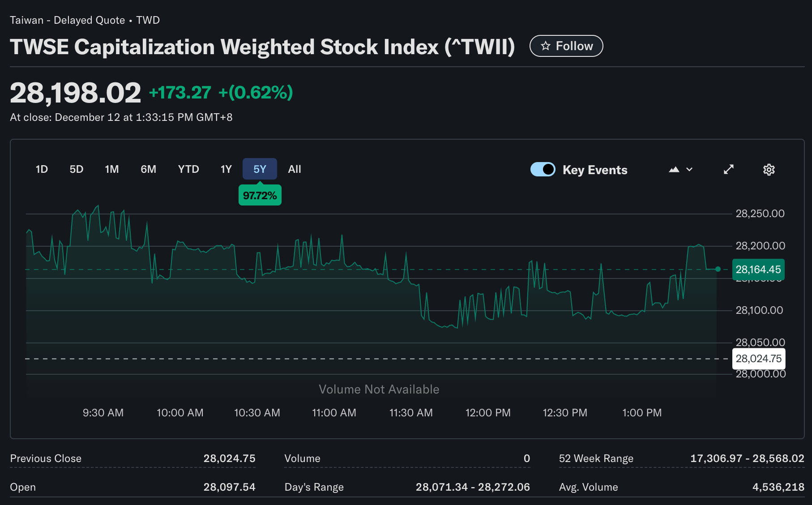
Task: Click the Day's Range label
Action: 314,487
